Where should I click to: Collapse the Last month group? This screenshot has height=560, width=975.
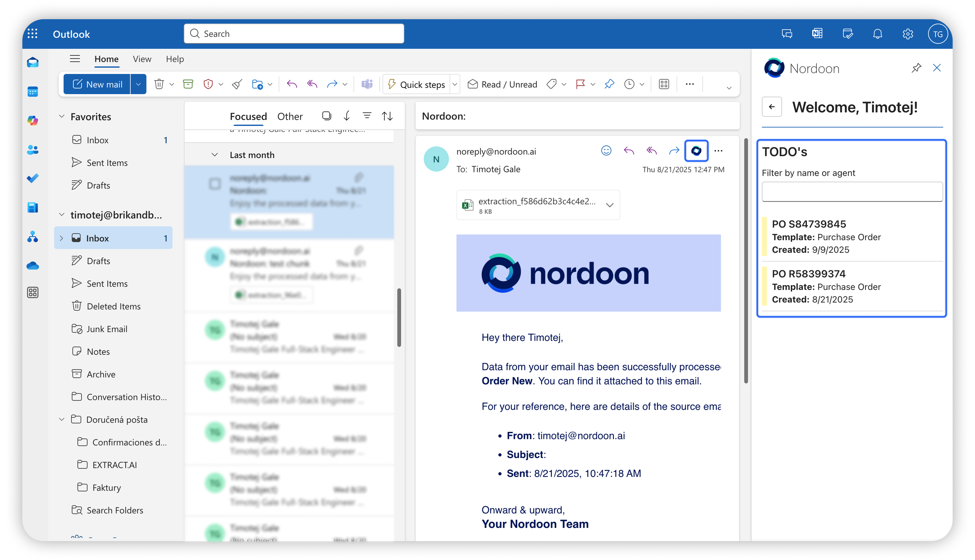215,155
